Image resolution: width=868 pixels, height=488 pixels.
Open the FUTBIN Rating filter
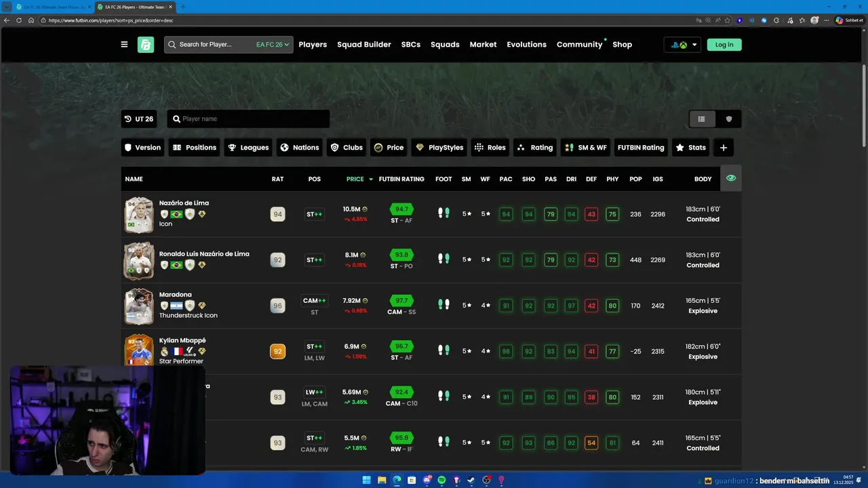pyautogui.click(x=641, y=147)
